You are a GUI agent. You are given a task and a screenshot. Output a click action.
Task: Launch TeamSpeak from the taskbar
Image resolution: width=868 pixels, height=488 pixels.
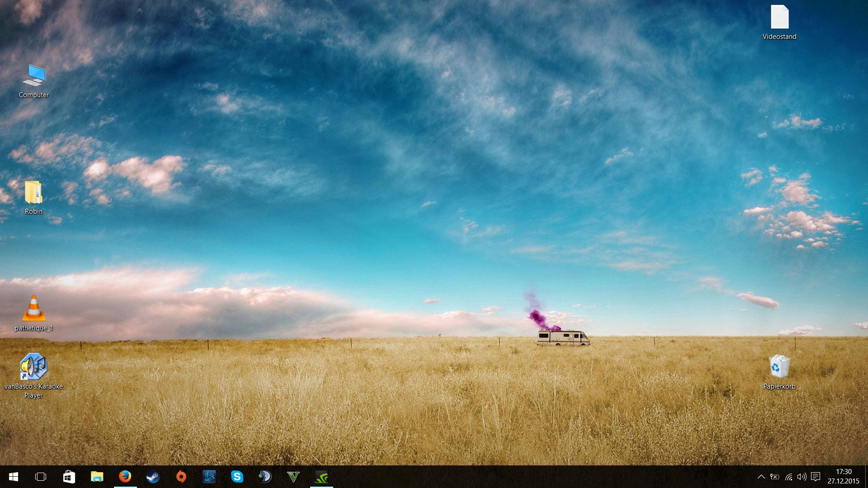pyautogui.click(x=265, y=477)
